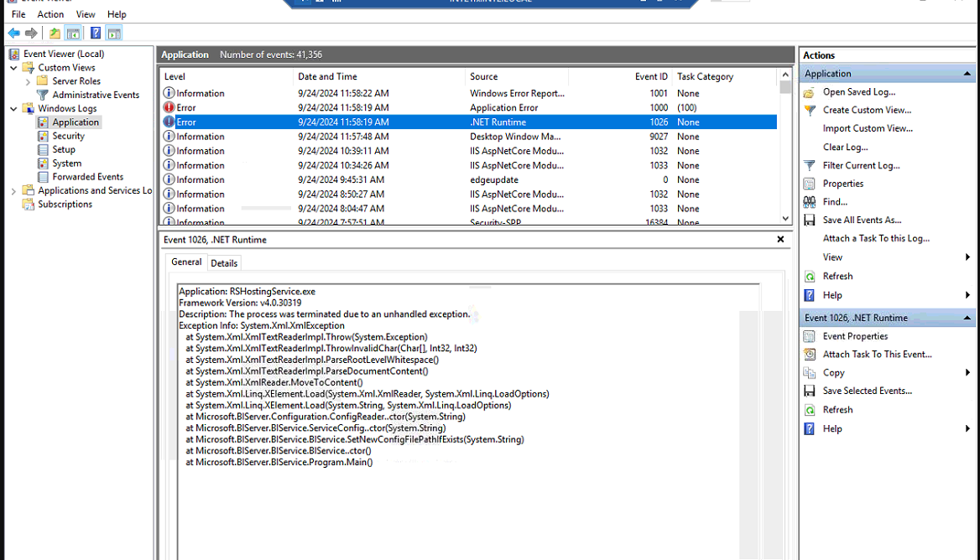Click the Find binoculars icon
Screen dimensions: 980x560
[809, 201]
